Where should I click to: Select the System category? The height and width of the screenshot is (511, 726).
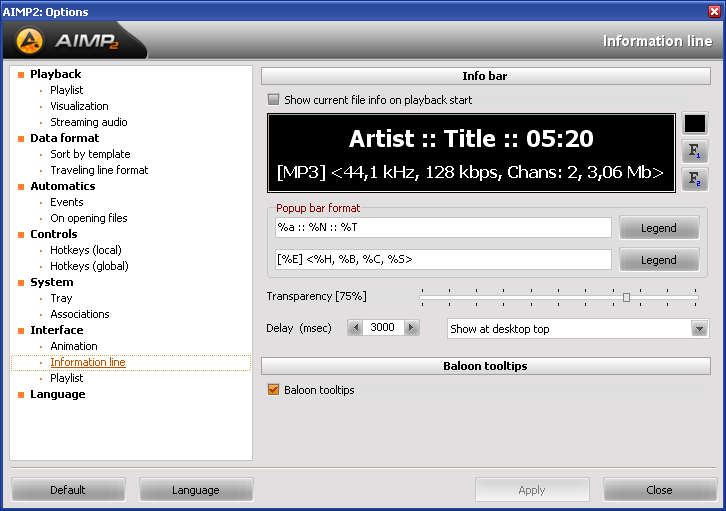(51, 282)
